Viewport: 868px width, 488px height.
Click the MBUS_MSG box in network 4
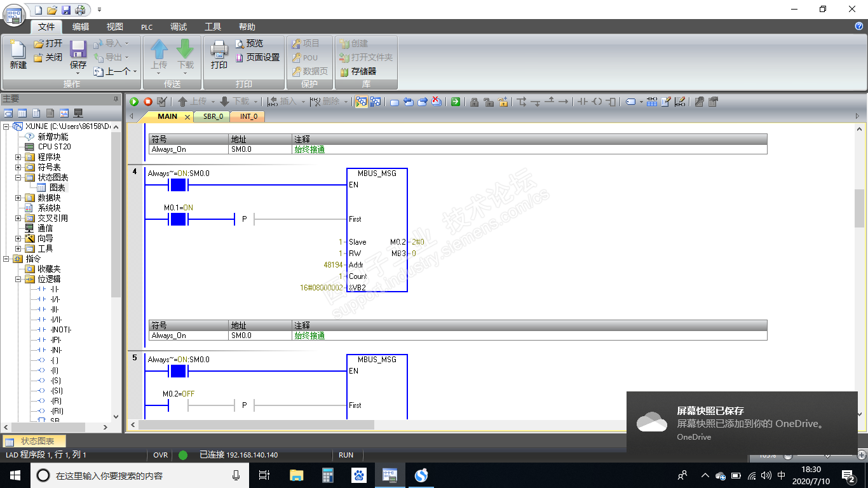[377, 230]
